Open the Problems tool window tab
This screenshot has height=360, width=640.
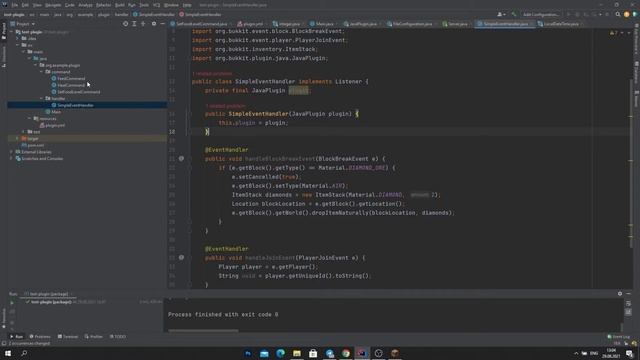coord(40,337)
